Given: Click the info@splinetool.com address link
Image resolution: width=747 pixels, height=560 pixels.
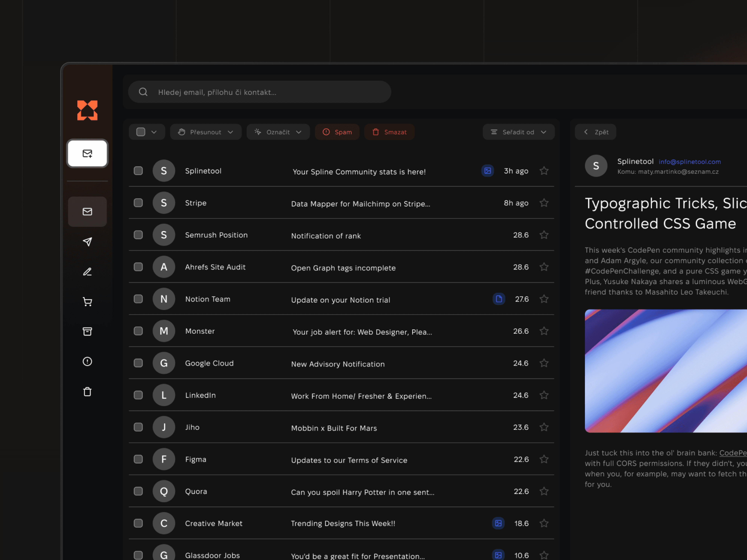Looking at the screenshot, I should (x=689, y=162).
